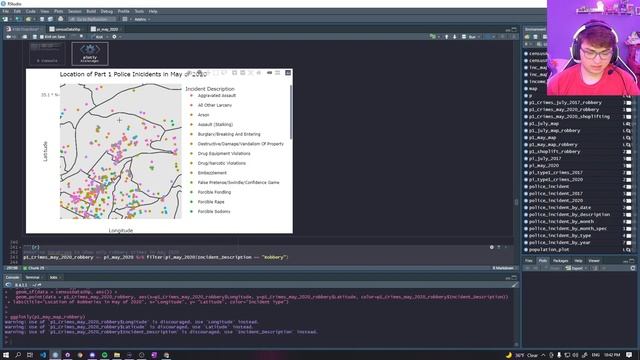Click the save document icon in editor toolbar

click(34, 37)
